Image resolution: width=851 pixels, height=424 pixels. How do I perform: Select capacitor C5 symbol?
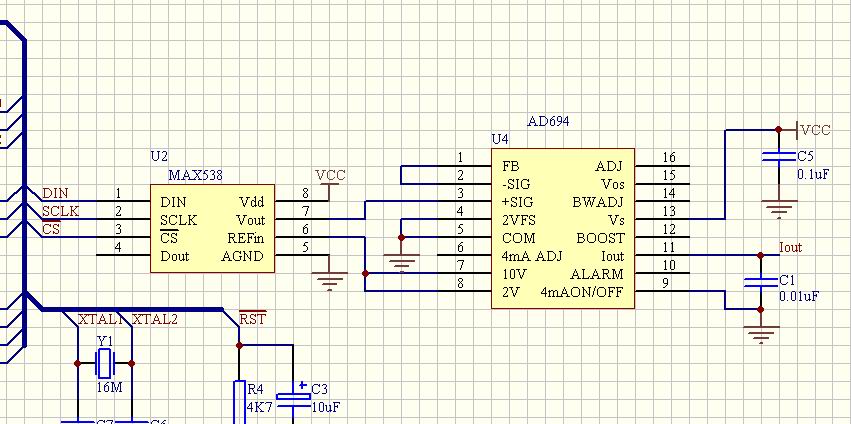(778, 157)
